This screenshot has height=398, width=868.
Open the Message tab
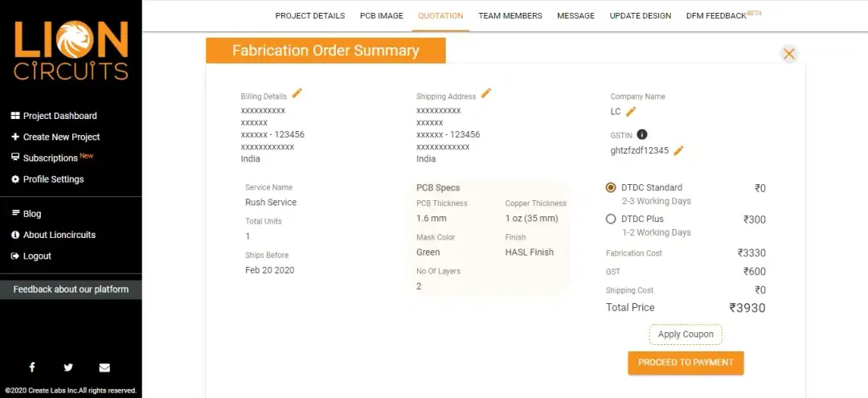pos(575,15)
